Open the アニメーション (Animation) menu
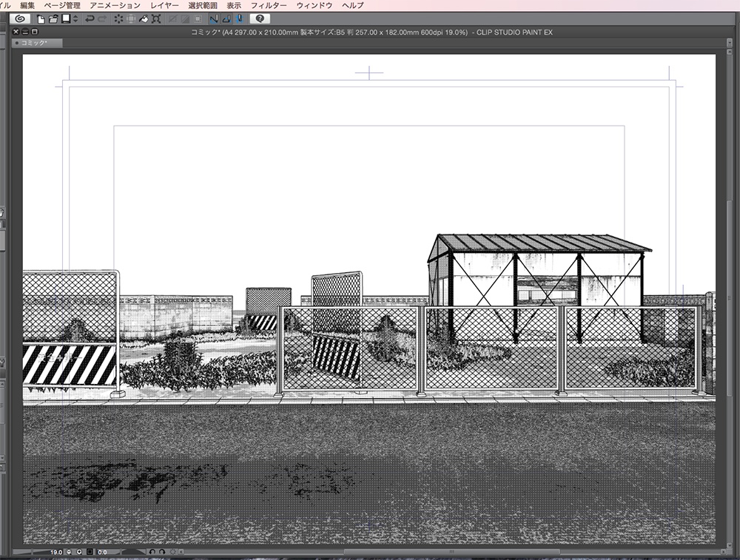 coord(115,5)
